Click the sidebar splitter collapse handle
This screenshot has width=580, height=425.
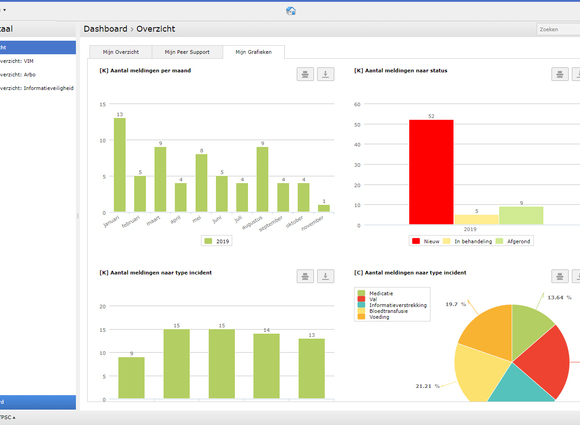[x=78, y=216]
